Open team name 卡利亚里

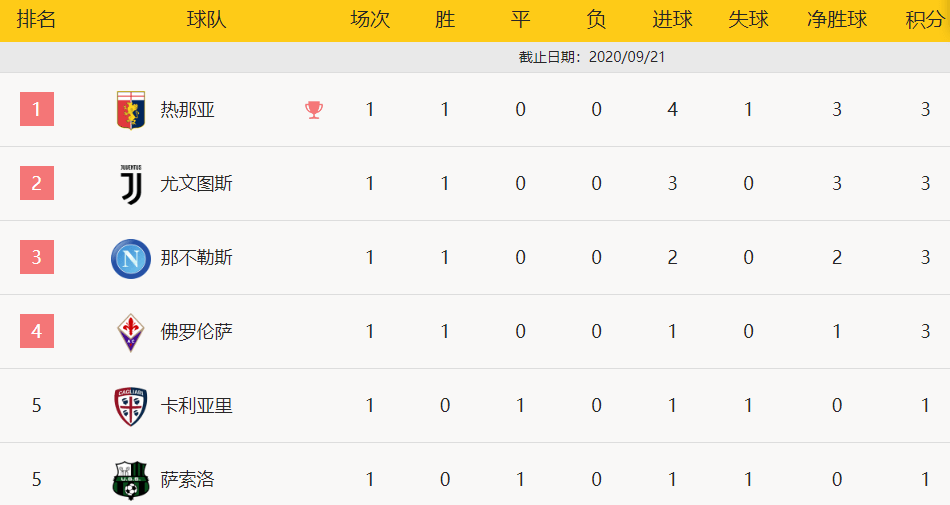coord(196,405)
